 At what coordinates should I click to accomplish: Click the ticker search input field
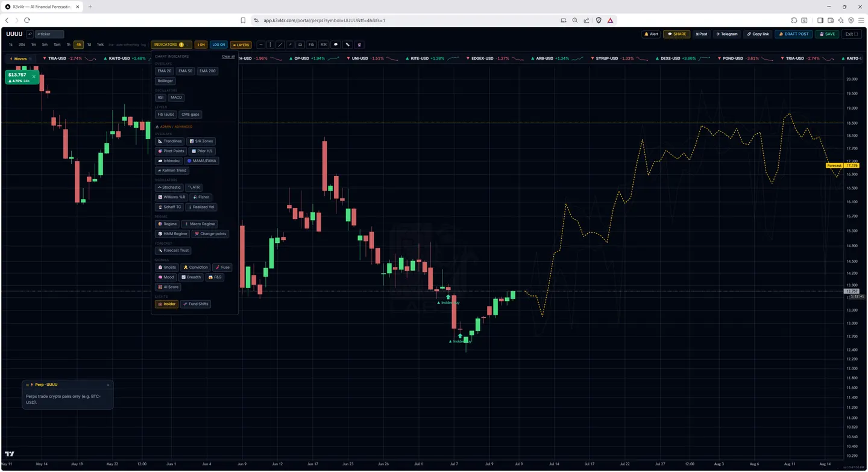point(49,34)
